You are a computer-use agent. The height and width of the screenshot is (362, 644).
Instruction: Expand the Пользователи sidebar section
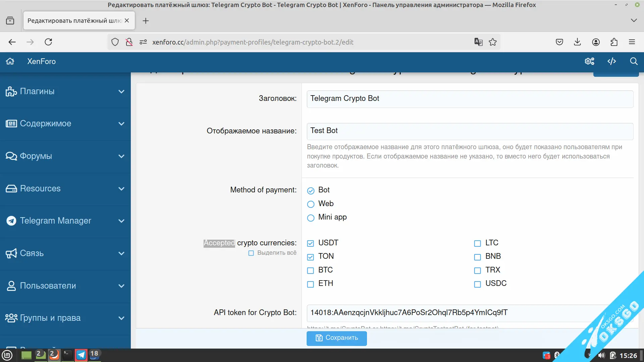(121, 286)
